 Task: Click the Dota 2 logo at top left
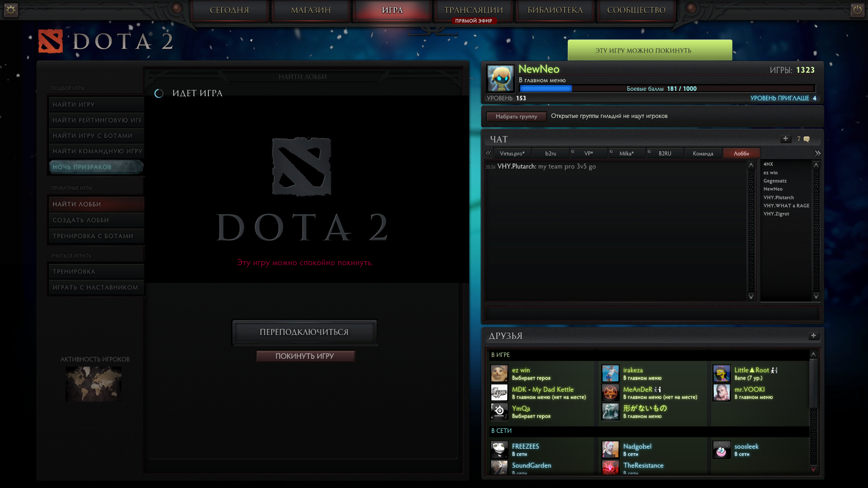pos(50,42)
